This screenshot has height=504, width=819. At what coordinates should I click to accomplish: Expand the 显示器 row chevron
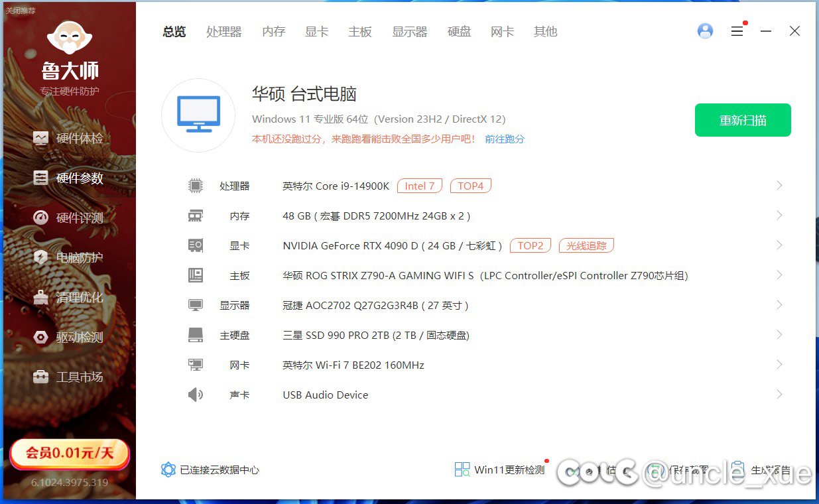779,305
